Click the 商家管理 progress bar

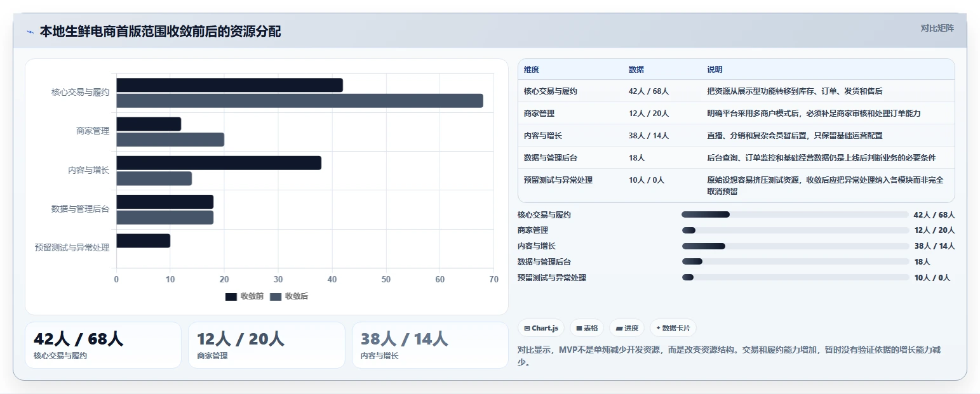pyautogui.click(x=795, y=230)
